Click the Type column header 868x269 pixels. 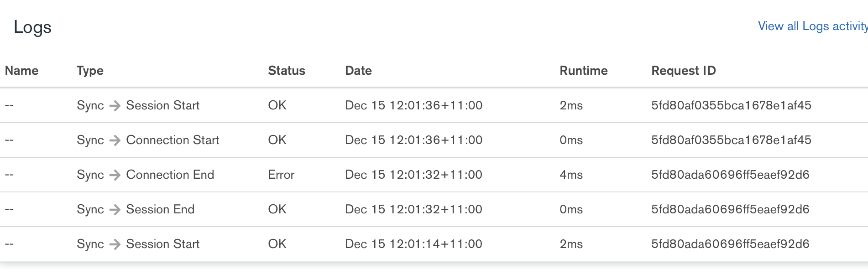coord(90,71)
